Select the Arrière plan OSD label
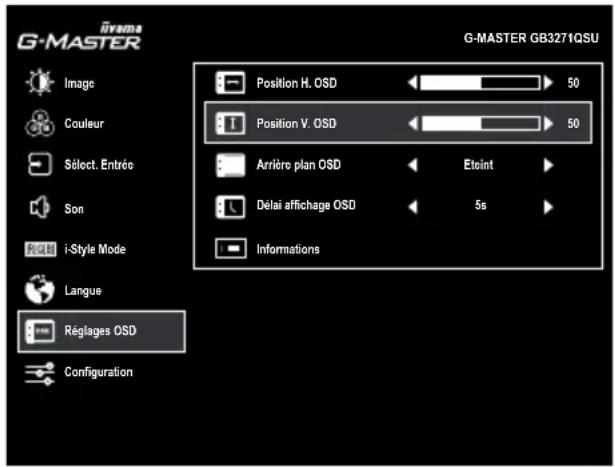Image resolution: width=615 pixels, height=467 pixels. pyautogui.click(x=298, y=165)
